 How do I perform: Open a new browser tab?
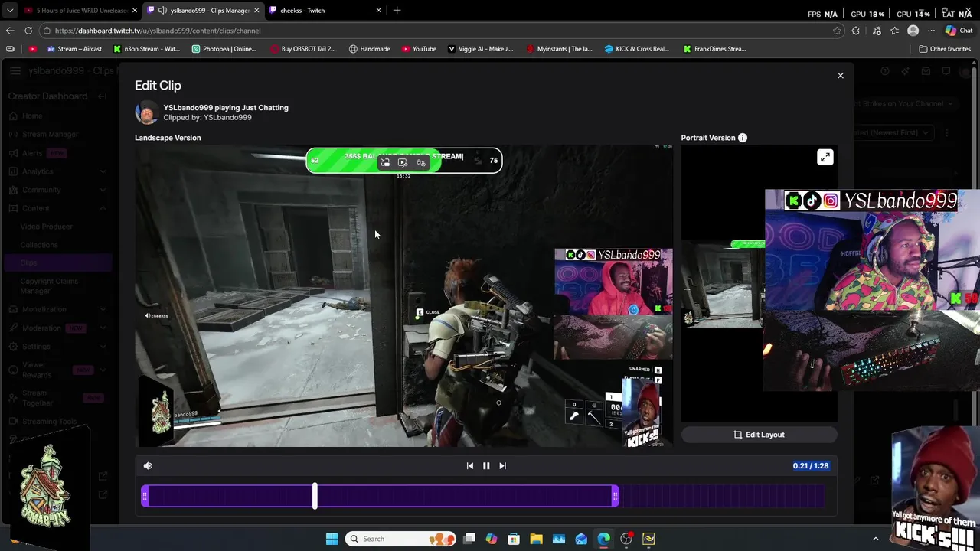click(397, 11)
